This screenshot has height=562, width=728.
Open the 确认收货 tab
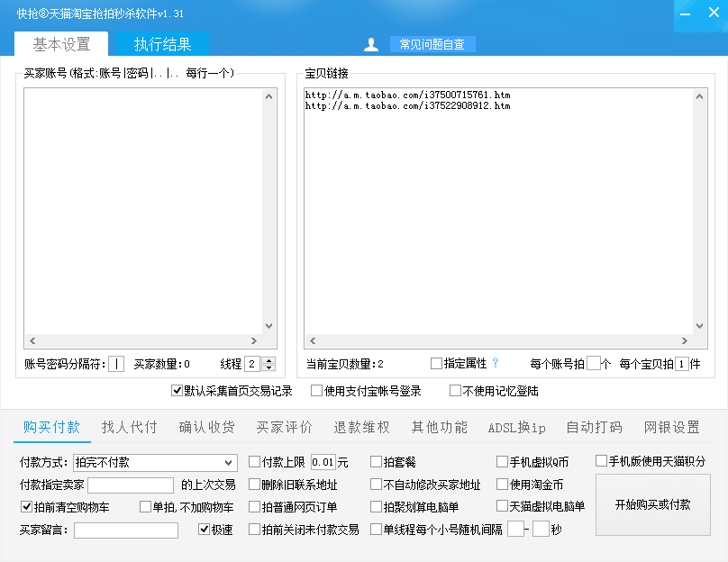206,427
